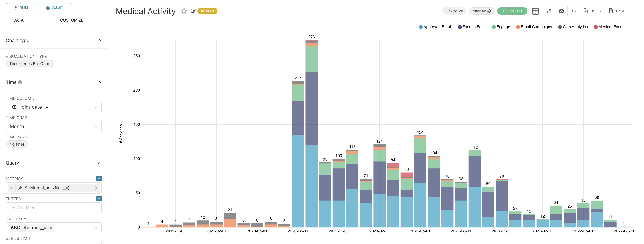This screenshot has height=244, width=644.
Task: Click the edit chart properties pencil icon
Action: click(193, 11)
